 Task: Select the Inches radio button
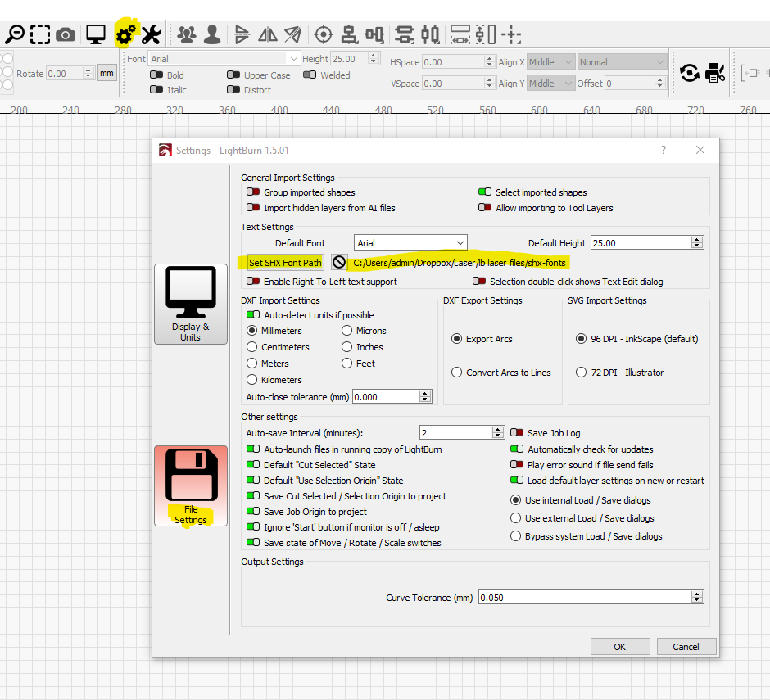pyautogui.click(x=346, y=347)
